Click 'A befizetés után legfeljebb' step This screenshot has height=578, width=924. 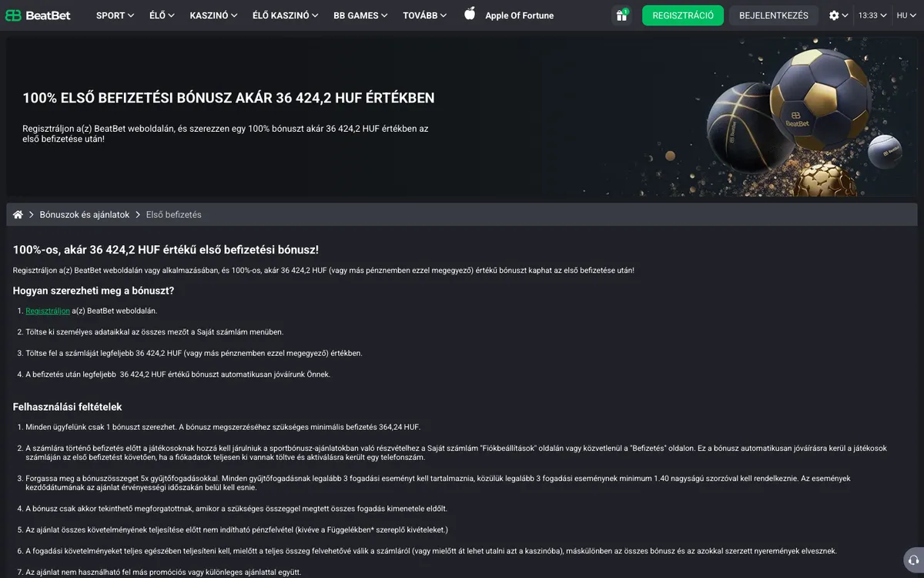(178, 375)
